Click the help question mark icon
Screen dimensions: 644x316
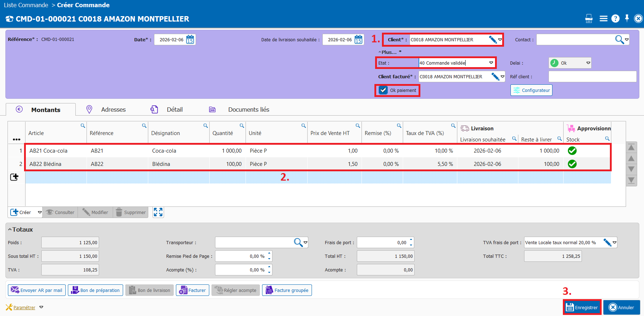(x=615, y=18)
